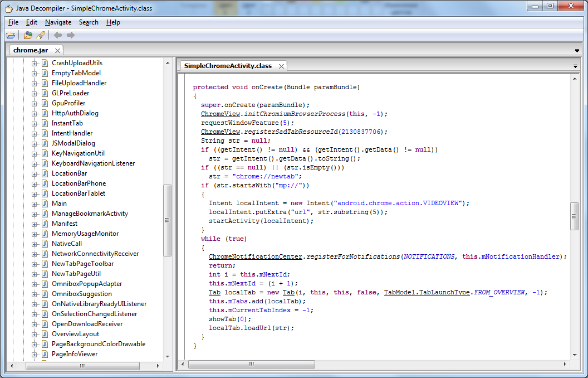Open the Search menu
Image resolution: width=588 pixels, height=378 pixels.
[x=89, y=22]
